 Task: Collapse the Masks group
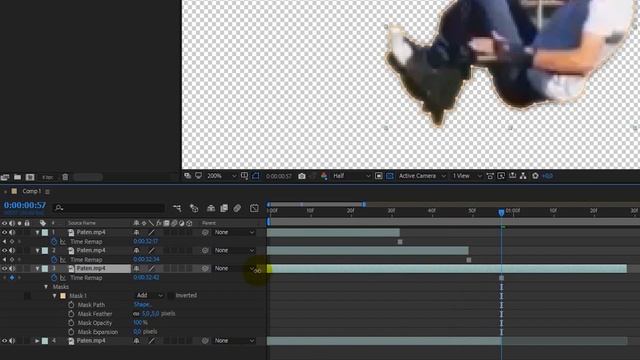pos(46,287)
